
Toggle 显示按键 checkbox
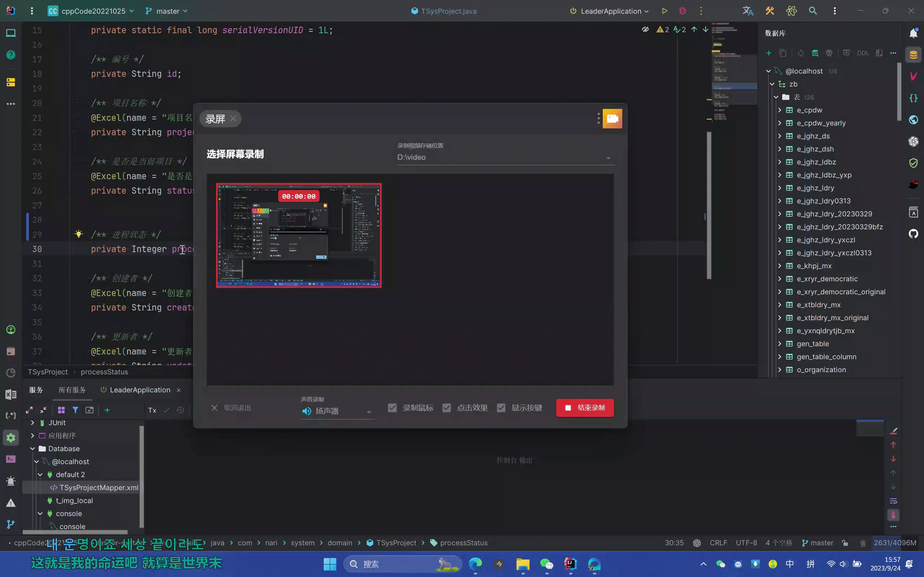tap(501, 408)
